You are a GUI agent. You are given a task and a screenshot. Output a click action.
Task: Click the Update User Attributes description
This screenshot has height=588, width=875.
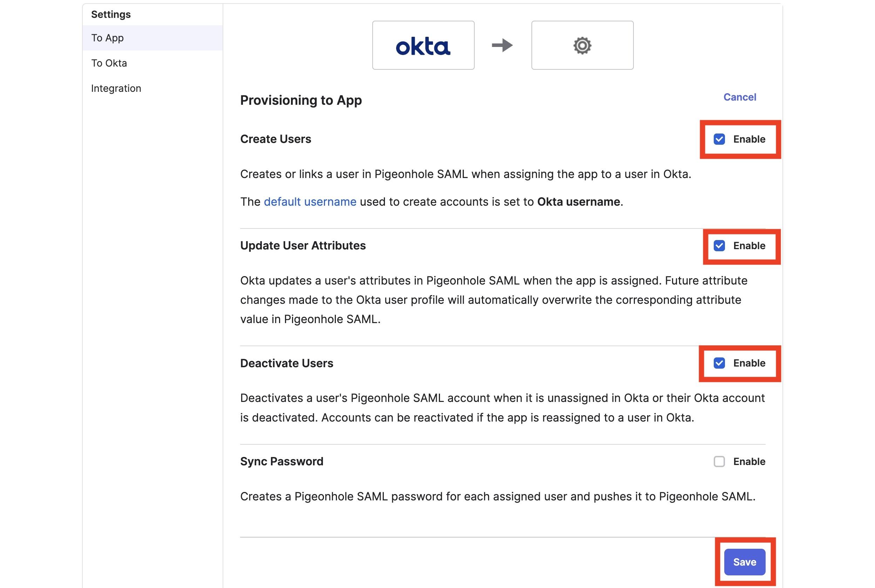coord(494,300)
